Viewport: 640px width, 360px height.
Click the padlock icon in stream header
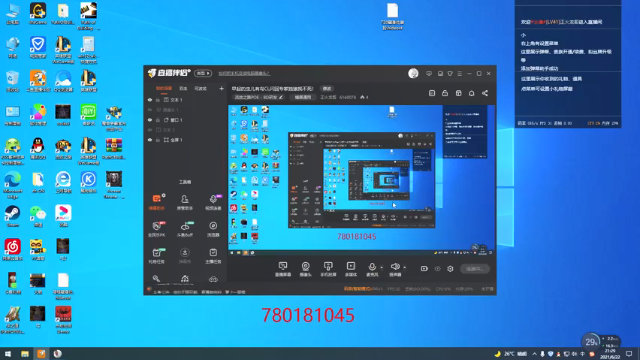pyautogui.click(x=445, y=93)
